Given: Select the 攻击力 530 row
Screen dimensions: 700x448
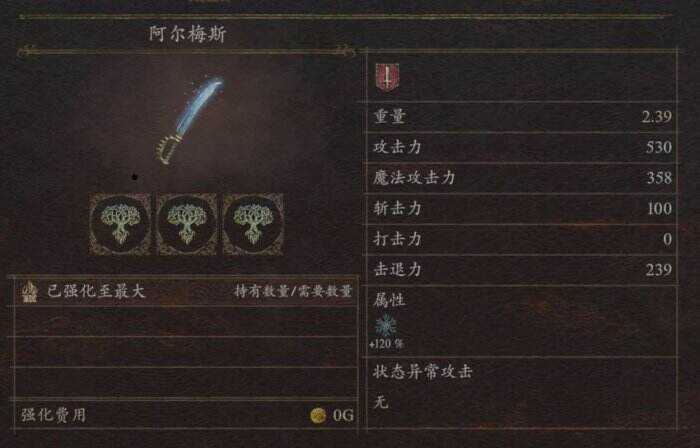Looking at the screenshot, I should point(521,147).
